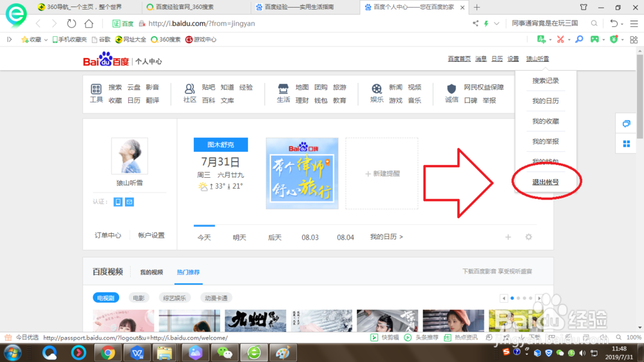Click 新建提醒 to add reminder
Screen dimensions: 644x362
tap(383, 173)
